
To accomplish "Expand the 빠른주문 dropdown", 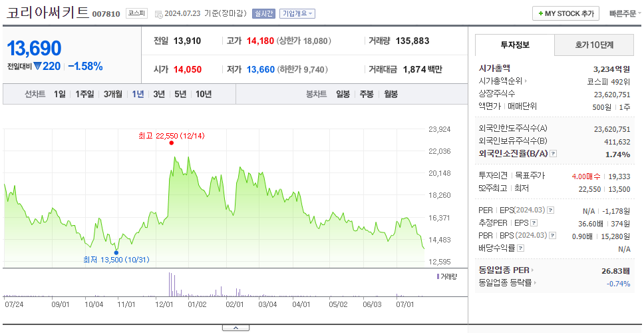I will (625, 13).
